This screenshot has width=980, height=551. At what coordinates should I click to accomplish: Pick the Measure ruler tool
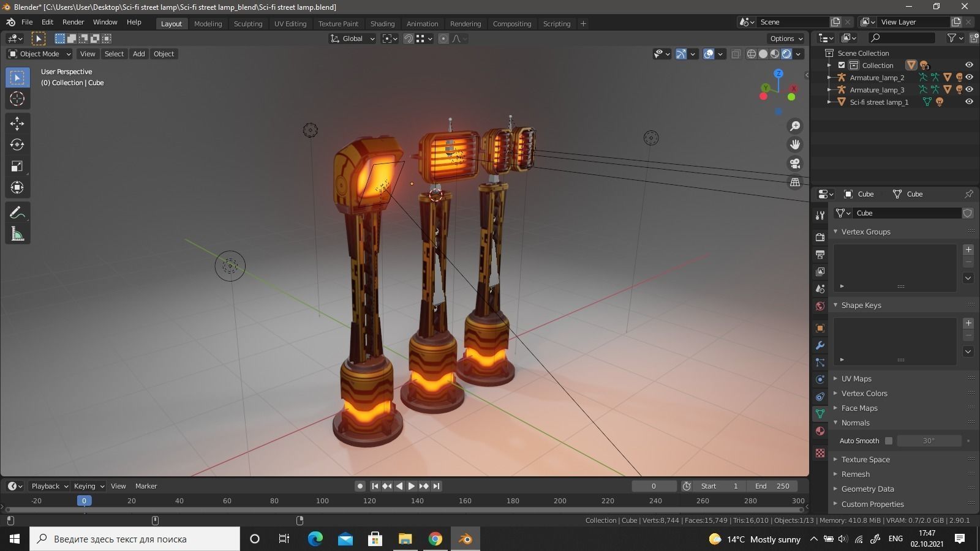coord(17,234)
